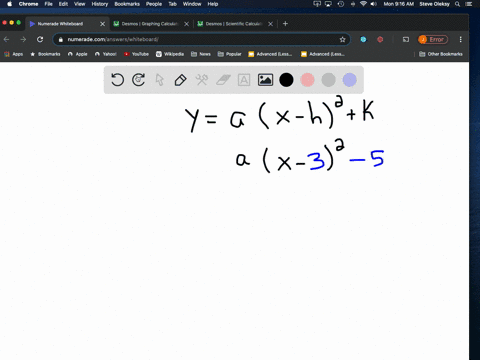
Task: Open the View menu
Action: (x=79, y=4)
